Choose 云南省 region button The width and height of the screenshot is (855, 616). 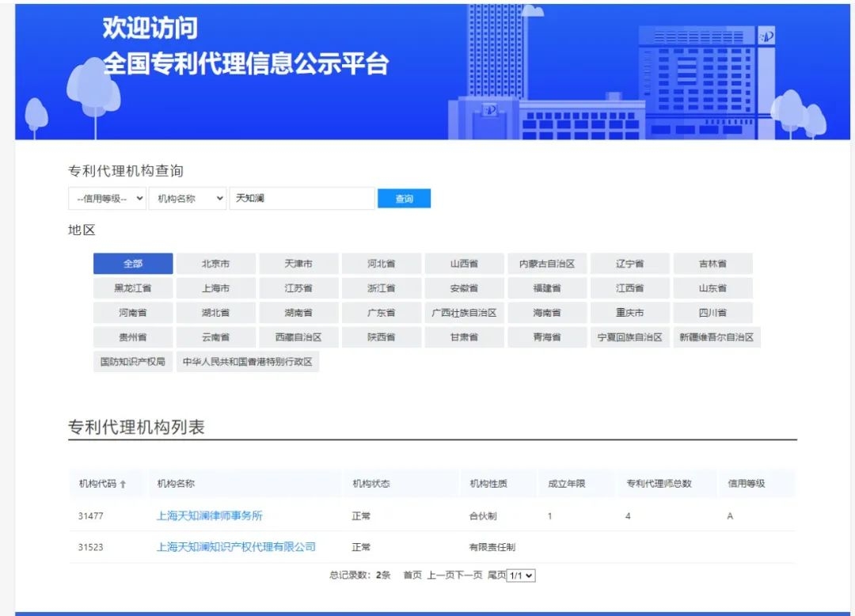(216, 337)
